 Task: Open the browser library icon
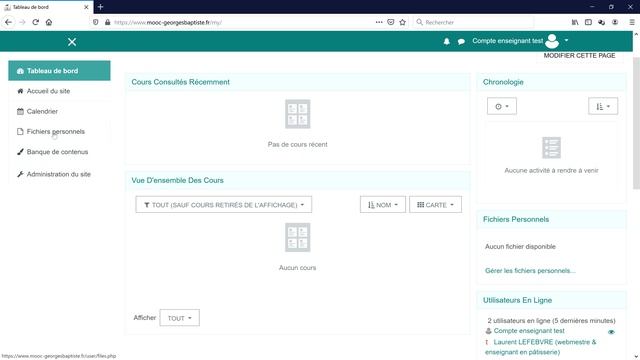tap(575, 22)
